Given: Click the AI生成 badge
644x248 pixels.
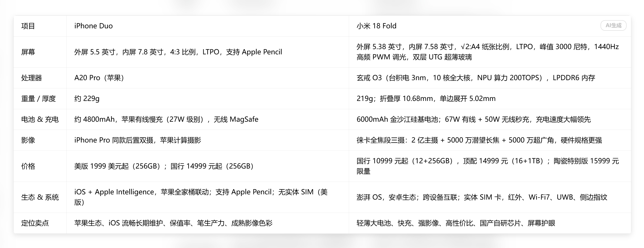Looking at the screenshot, I should [x=613, y=26].
